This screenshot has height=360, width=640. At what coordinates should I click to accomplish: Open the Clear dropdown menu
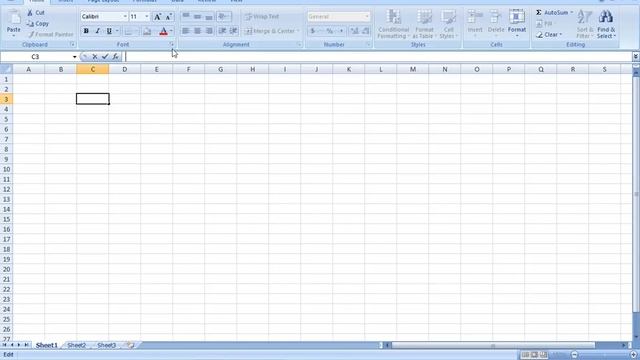tap(549, 35)
